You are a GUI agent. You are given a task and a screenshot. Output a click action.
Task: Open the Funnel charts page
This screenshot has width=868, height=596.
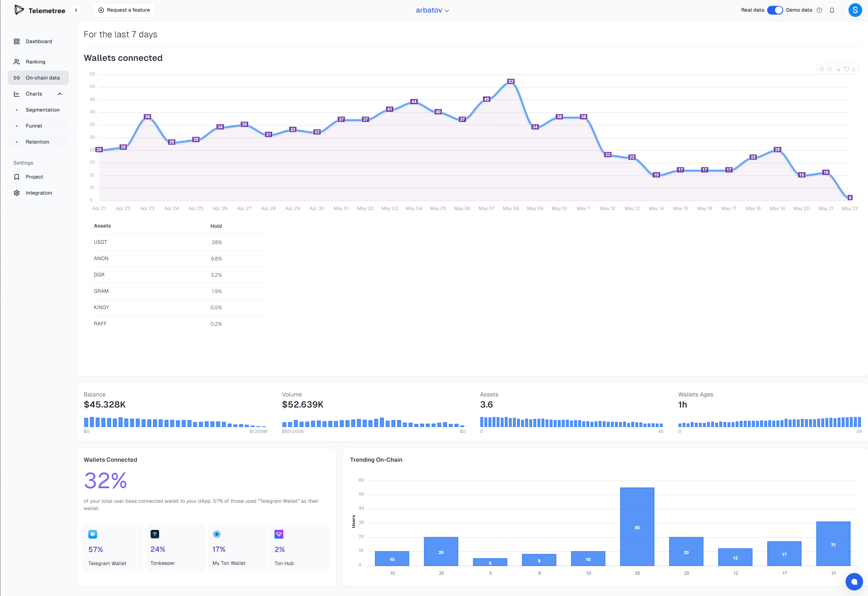[x=34, y=126]
